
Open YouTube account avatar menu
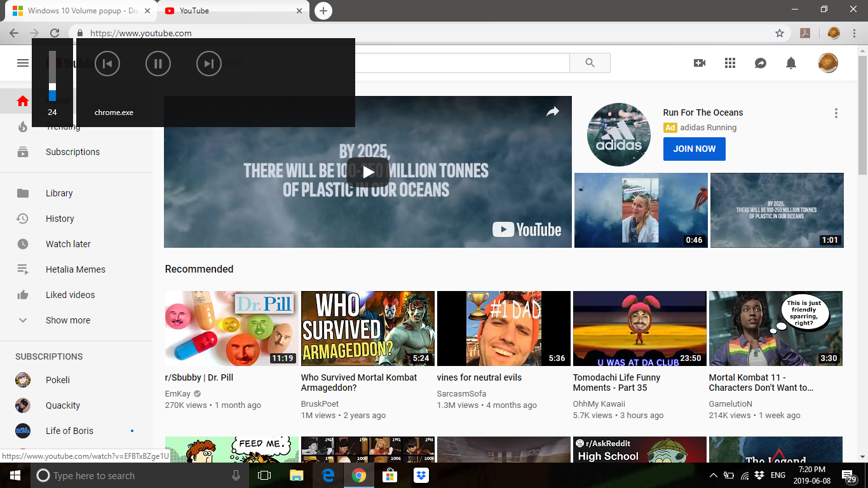[x=828, y=63]
